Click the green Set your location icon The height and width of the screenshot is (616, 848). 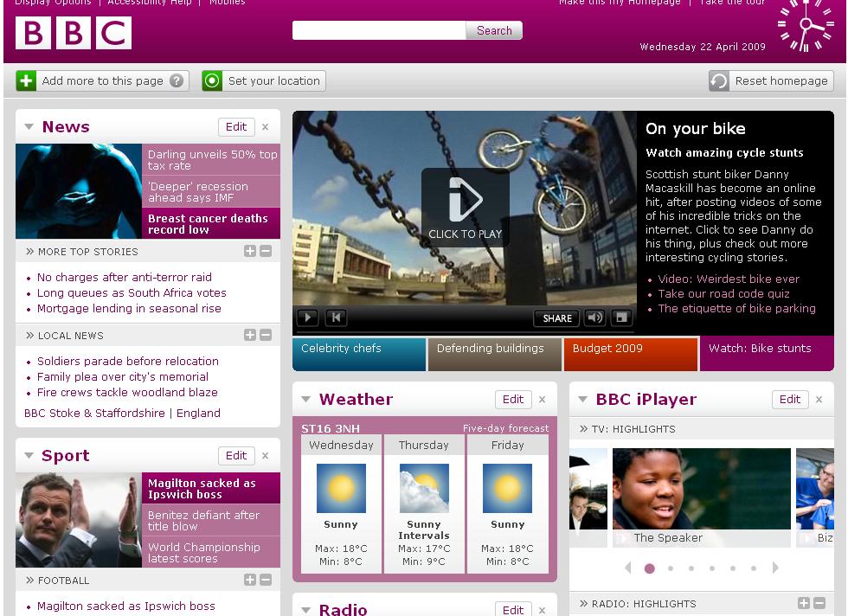click(x=212, y=80)
